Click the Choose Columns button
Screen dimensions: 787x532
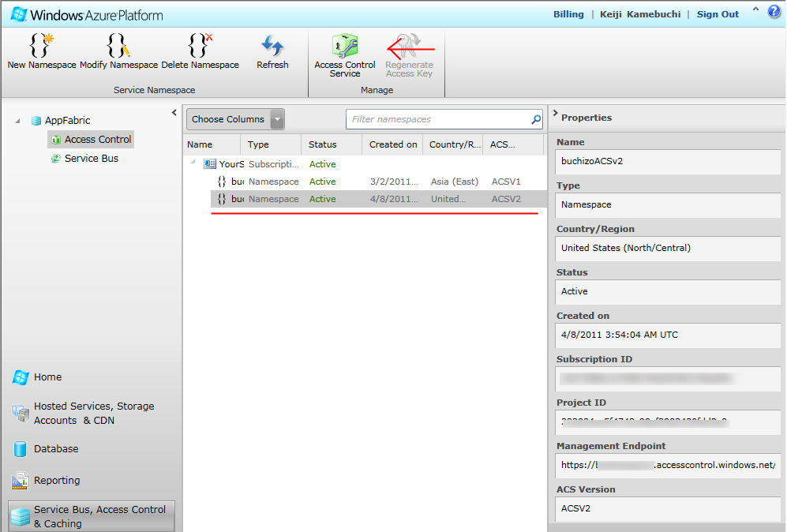coord(235,119)
